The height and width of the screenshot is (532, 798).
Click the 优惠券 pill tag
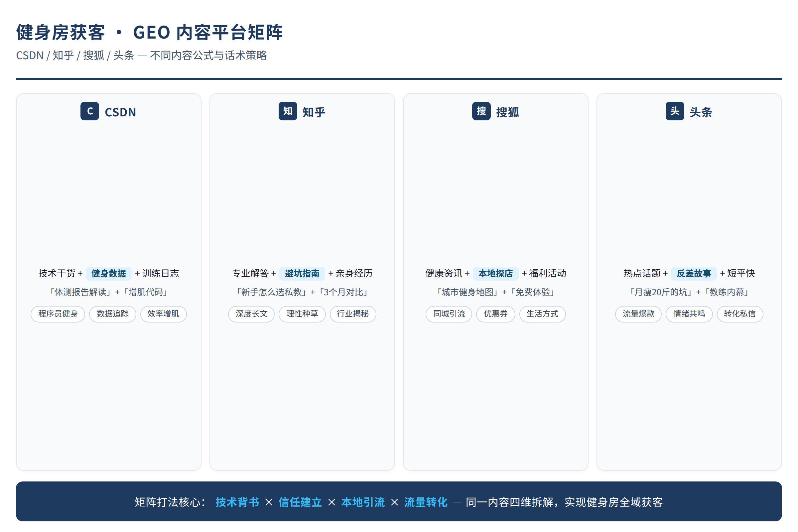(x=496, y=314)
